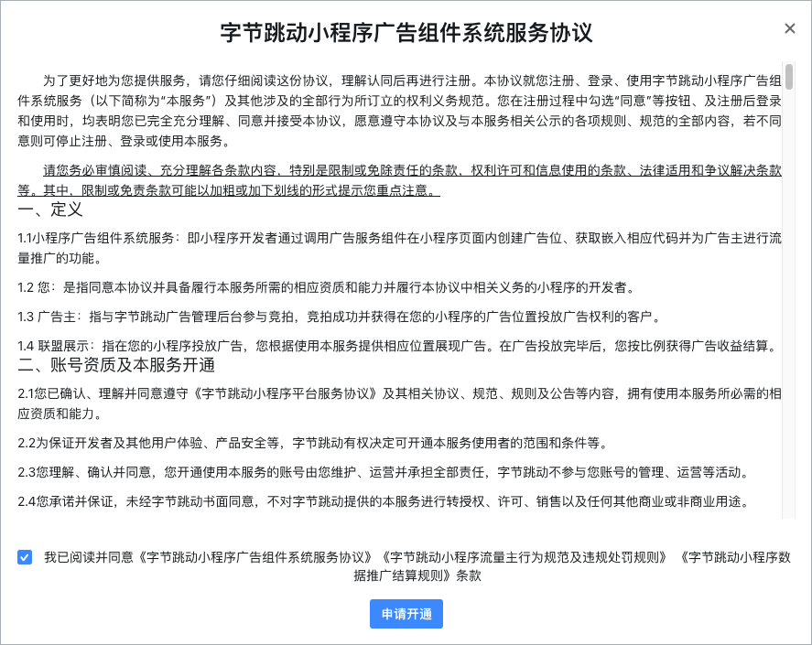Screen dimensions: 812x645
Task: Click clause 1.4 联盟展示 definition text
Action: (x=397, y=345)
